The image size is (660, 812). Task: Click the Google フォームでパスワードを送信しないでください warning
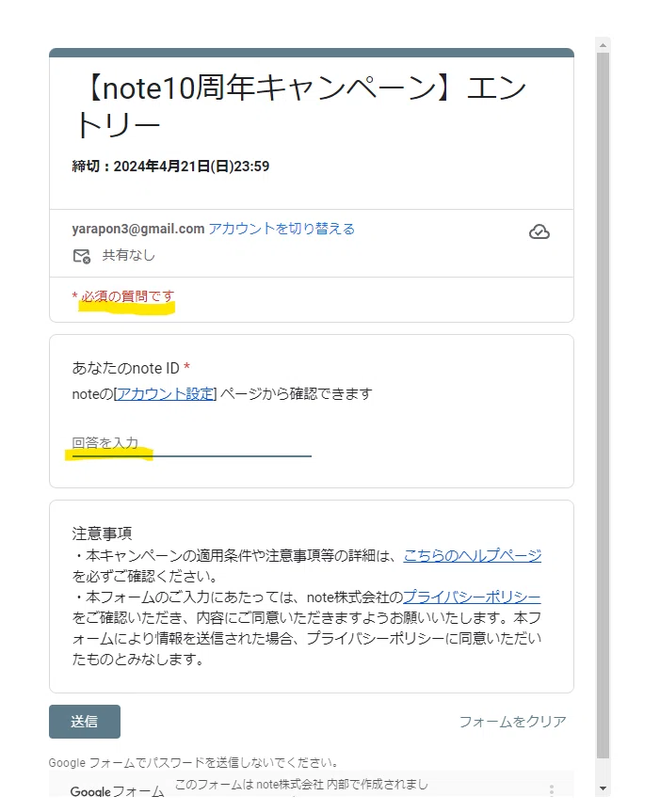(x=194, y=762)
